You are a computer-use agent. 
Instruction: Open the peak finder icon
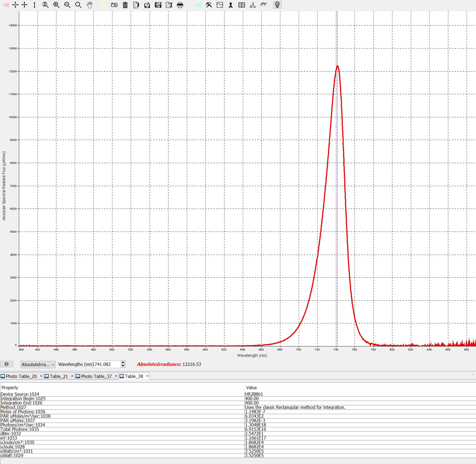(x=253, y=5)
